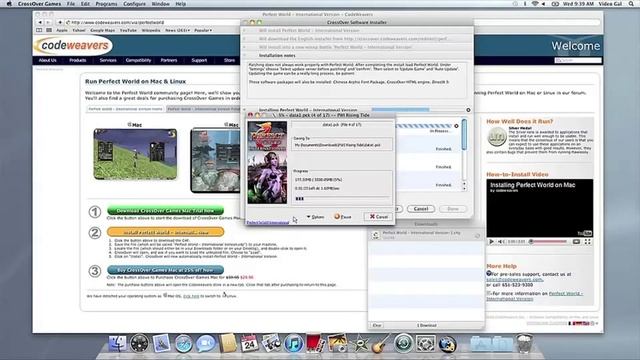Open the CrossOver Games menu

tap(39, 4)
